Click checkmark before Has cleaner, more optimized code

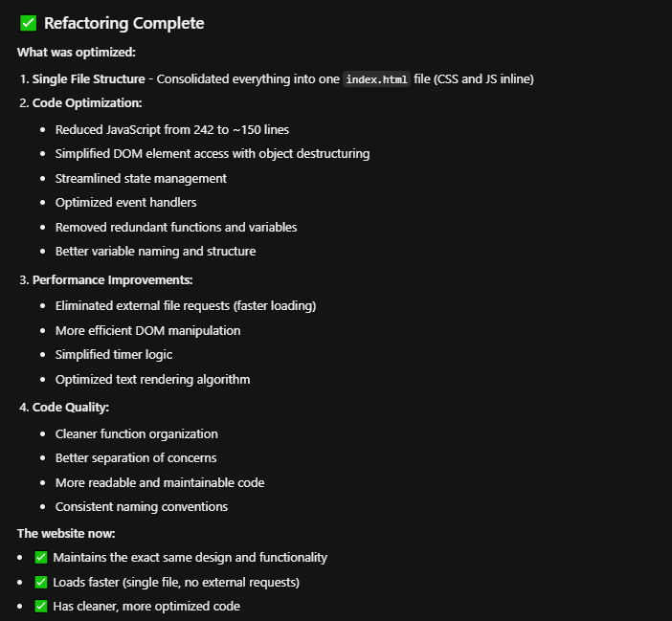pyautogui.click(x=41, y=606)
